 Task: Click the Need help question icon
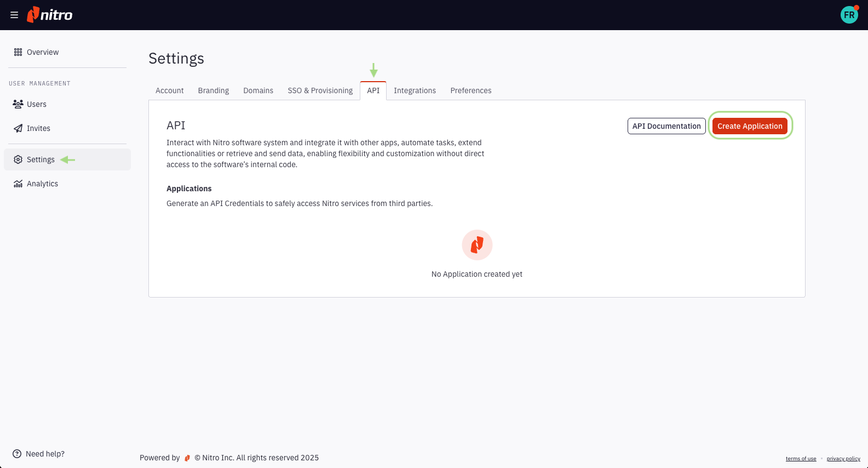pos(17,454)
